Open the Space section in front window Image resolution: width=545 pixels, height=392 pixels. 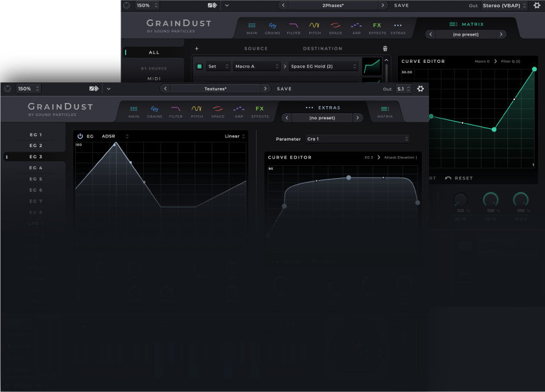pyautogui.click(x=218, y=111)
